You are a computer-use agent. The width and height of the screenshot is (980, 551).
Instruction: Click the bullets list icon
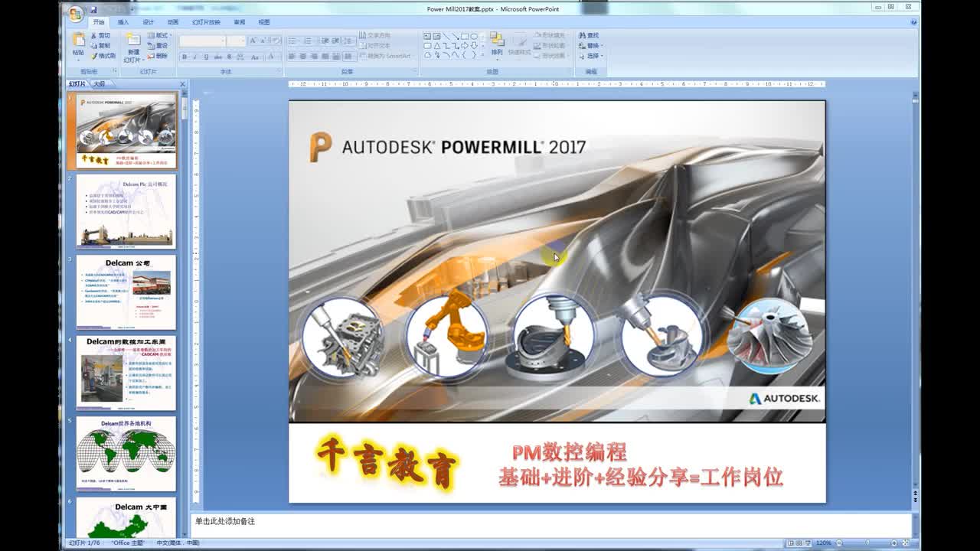pos(294,41)
